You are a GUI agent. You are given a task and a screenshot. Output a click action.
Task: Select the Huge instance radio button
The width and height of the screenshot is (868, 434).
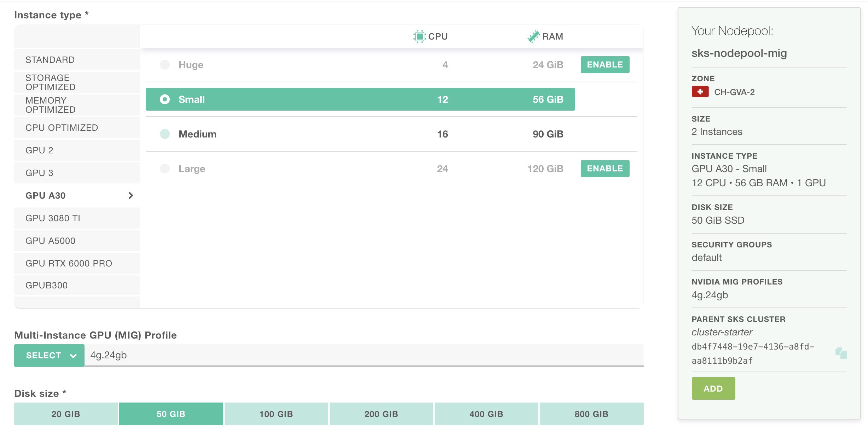pyautogui.click(x=165, y=65)
